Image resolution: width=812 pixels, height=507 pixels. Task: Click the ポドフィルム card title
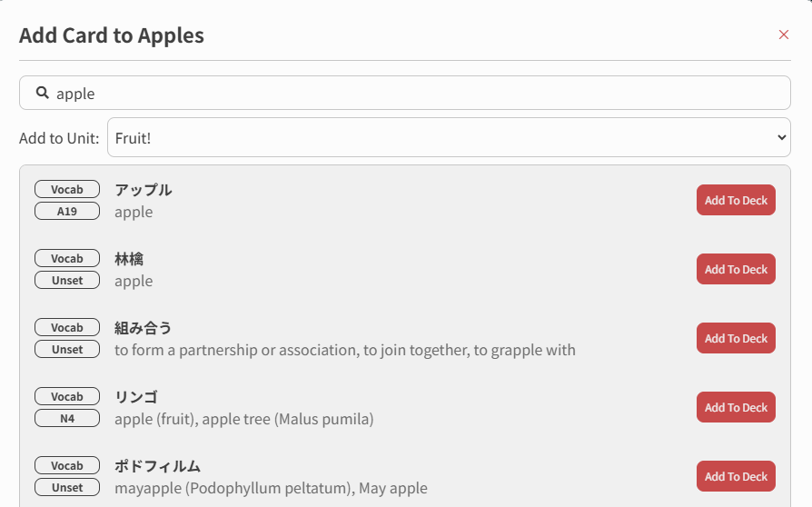click(157, 466)
